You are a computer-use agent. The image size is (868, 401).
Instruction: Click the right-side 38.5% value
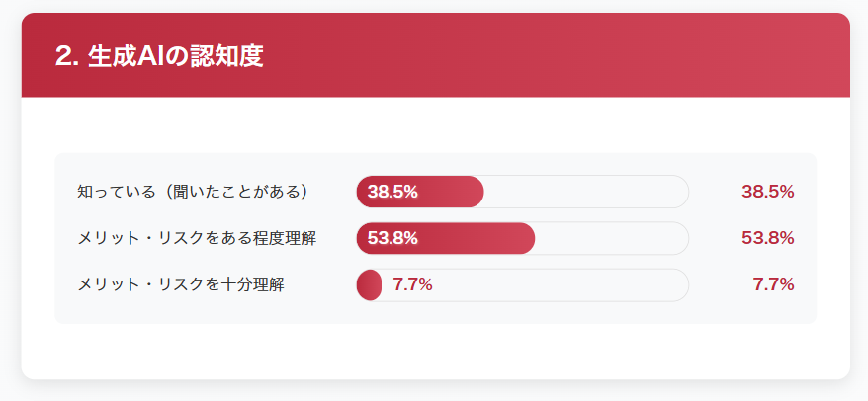coord(768,192)
